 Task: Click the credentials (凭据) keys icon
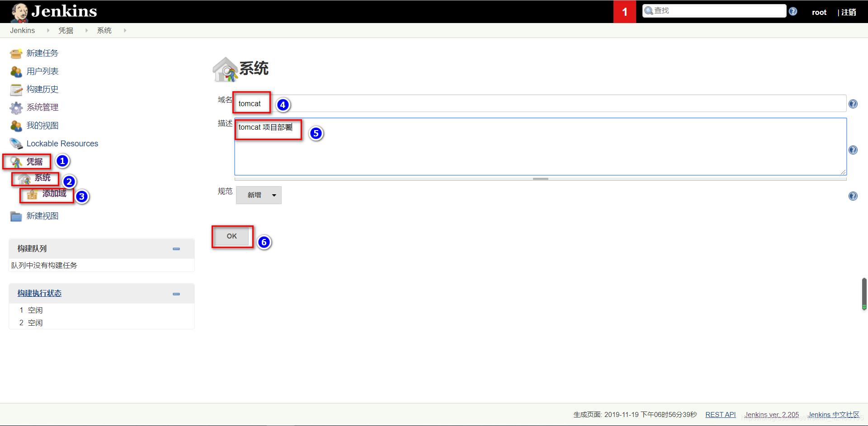point(16,162)
